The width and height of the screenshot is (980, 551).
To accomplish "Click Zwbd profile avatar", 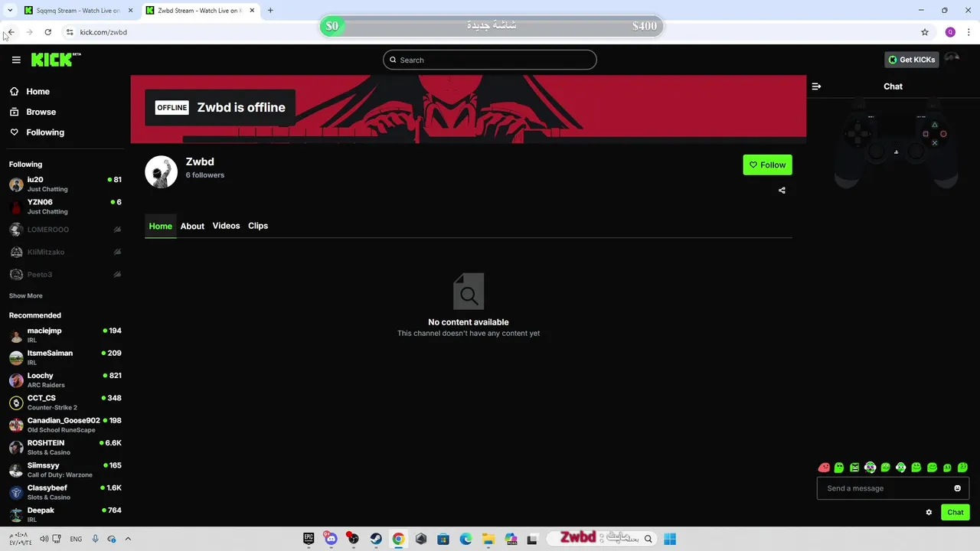I will [x=161, y=172].
